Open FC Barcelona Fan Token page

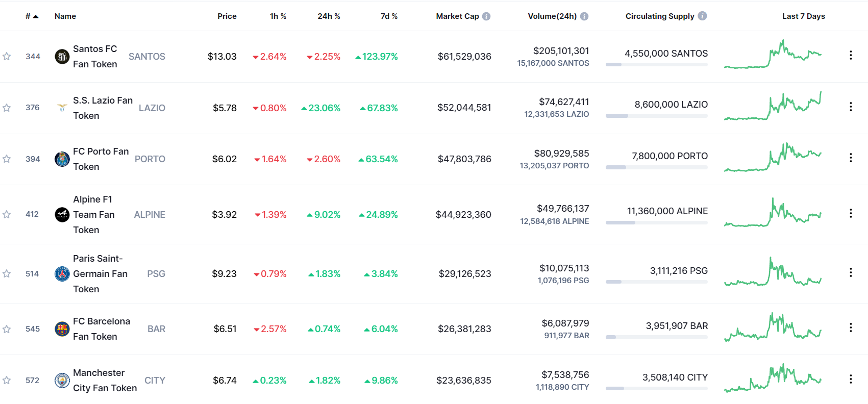102,329
